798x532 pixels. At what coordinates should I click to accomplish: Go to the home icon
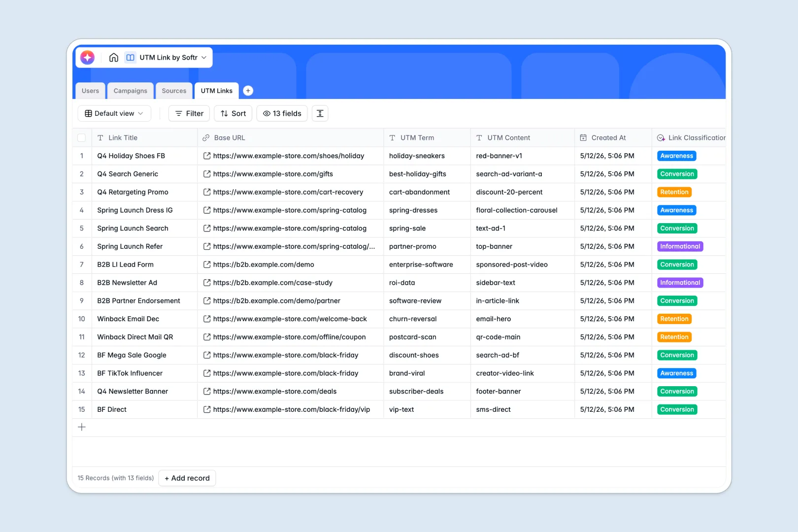pos(114,58)
